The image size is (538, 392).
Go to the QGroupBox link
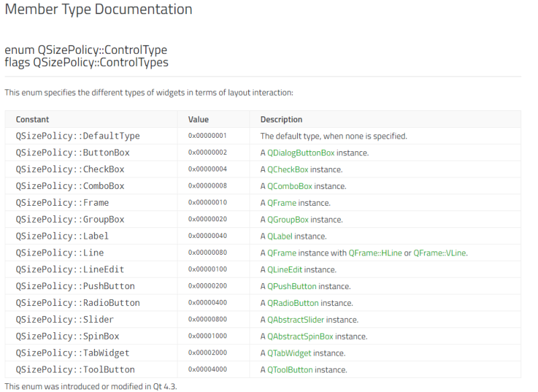pos(288,220)
